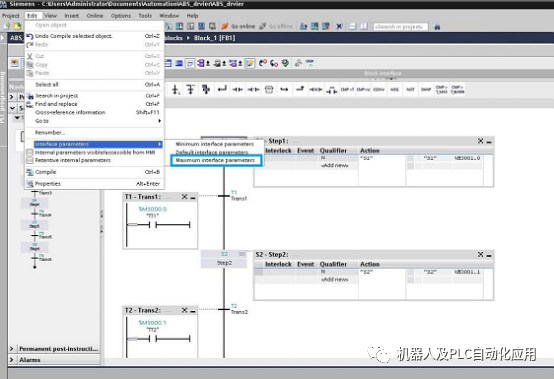
Task: Click the NOT instruction icon
Action: [x=410, y=90]
